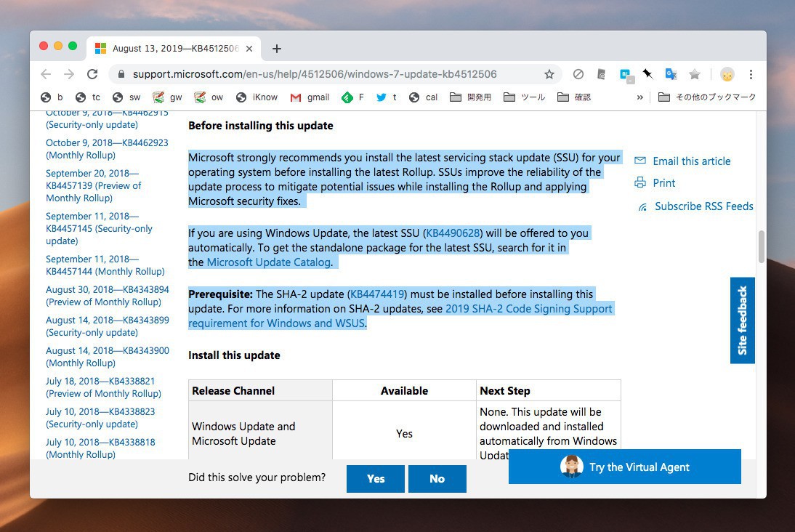Open the Feedly 'F' bookmark

click(353, 97)
